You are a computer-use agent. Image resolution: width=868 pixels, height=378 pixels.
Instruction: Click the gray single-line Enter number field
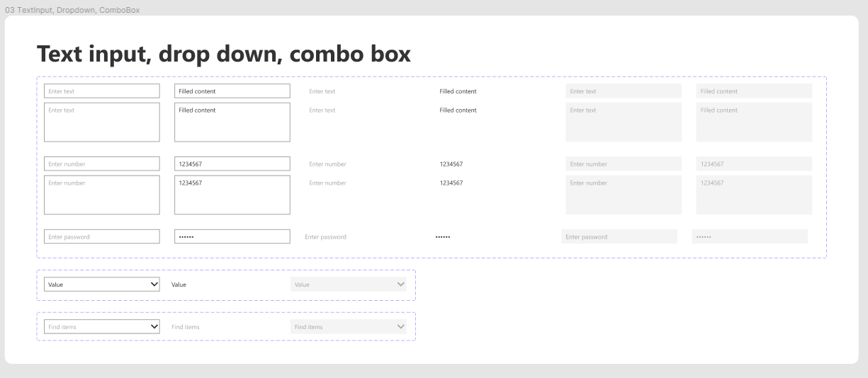click(x=624, y=164)
